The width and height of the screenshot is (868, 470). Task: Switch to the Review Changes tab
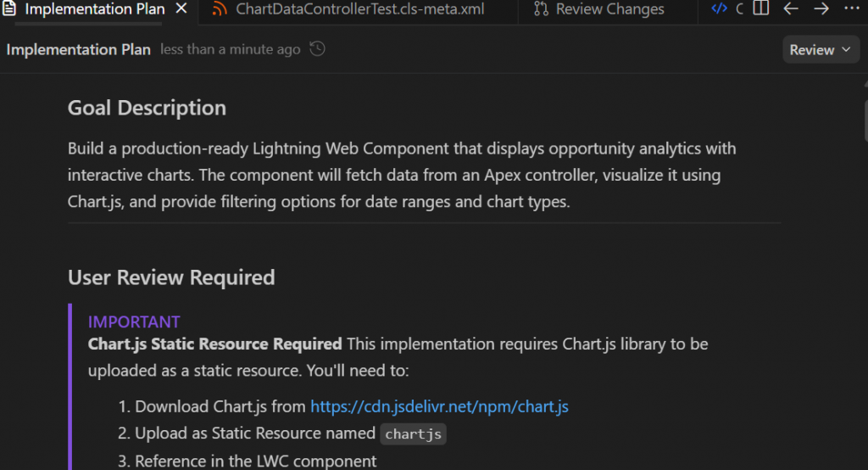[609, 9]
